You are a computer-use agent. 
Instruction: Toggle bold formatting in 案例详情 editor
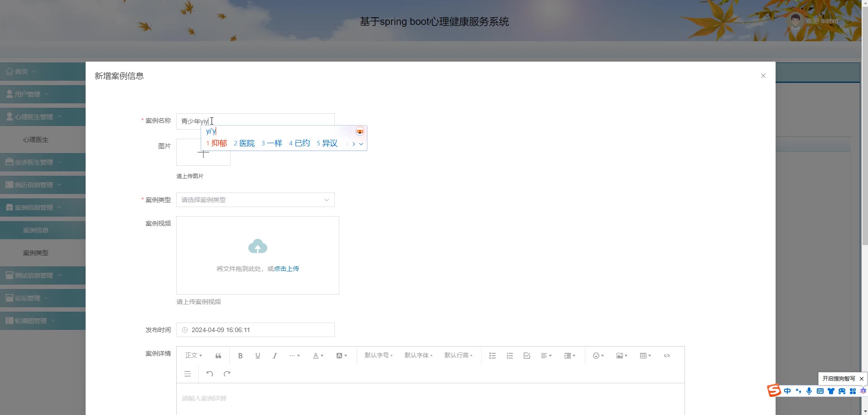pos(241,356)
